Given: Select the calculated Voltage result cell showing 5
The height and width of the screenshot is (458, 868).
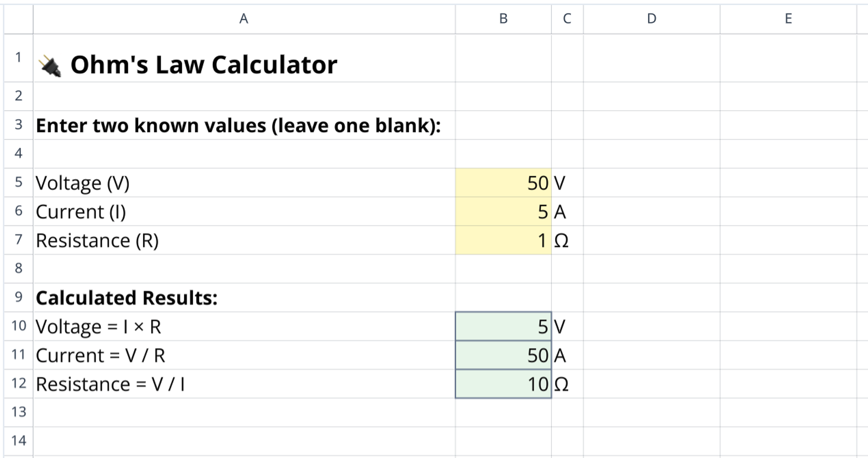Looking at the screenshot, I should point(503,326).
